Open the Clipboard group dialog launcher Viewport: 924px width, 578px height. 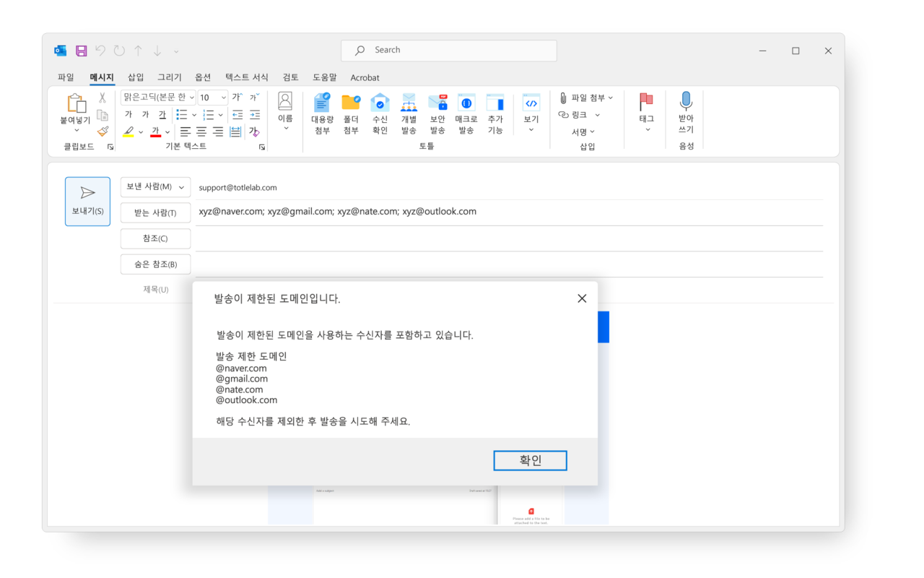click(x=110, y=147)
